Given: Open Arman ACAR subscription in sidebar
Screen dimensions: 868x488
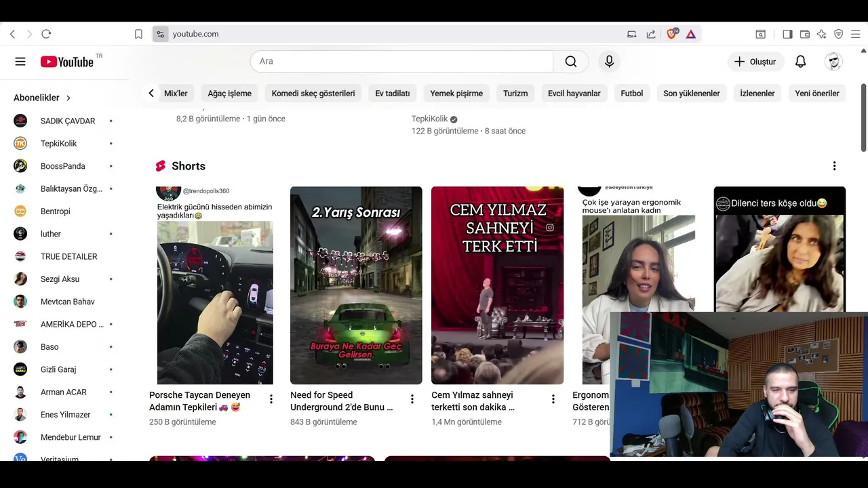Looking at the screenshot, I should coord(62,392).
